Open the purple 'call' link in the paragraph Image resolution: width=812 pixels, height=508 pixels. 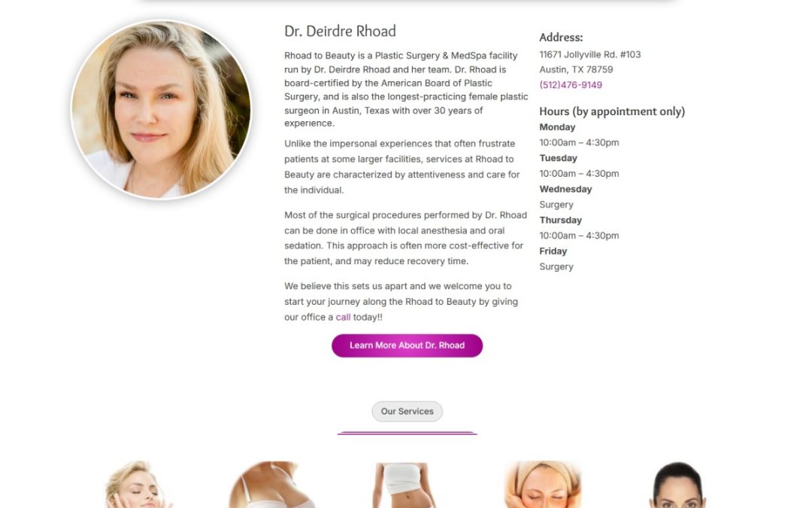(x=343, y=318)
